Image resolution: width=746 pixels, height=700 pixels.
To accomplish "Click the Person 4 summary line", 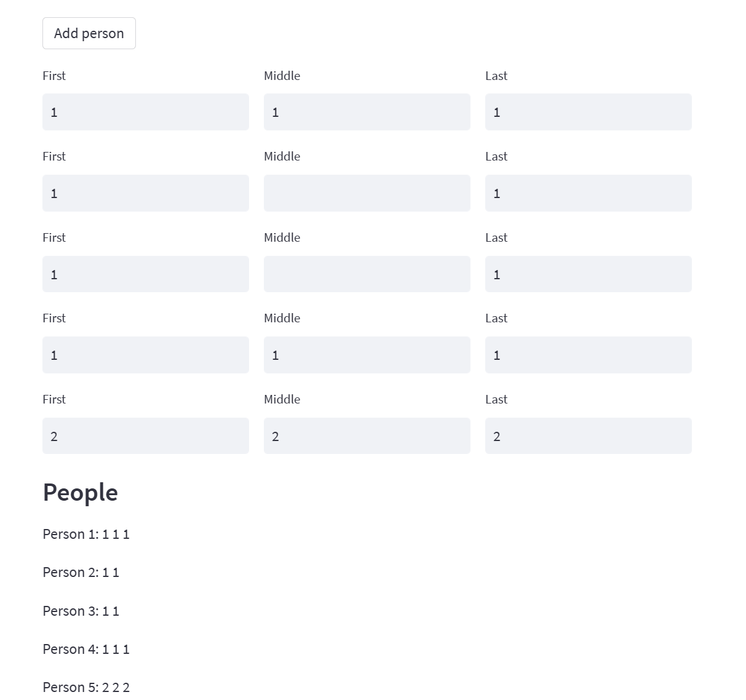I will tap(86, 650).
